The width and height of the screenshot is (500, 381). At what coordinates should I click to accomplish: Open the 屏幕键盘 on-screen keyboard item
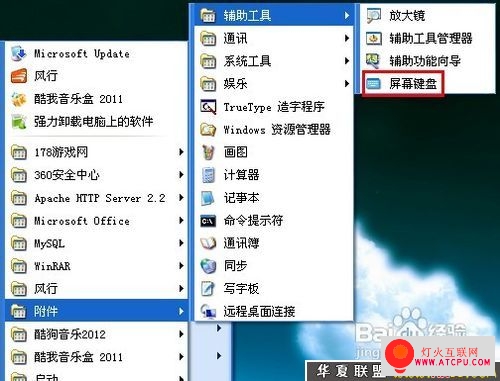click(x=403, y=84)
